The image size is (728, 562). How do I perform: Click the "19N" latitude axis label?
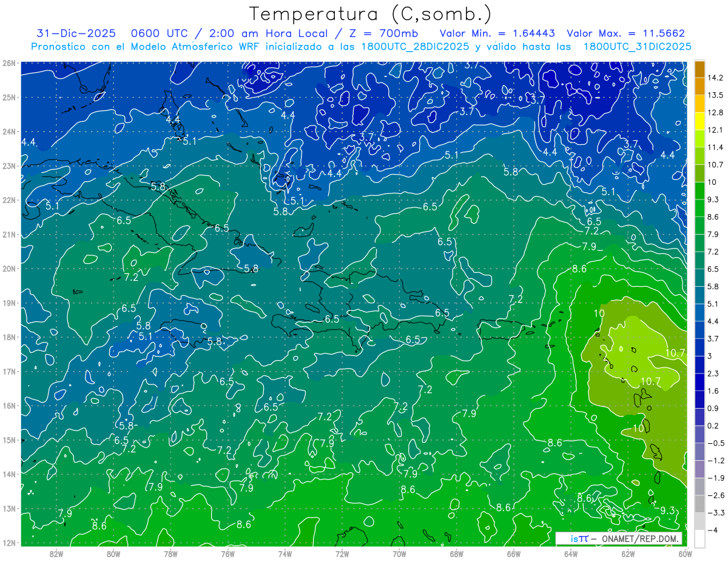(x=9, y=303)
